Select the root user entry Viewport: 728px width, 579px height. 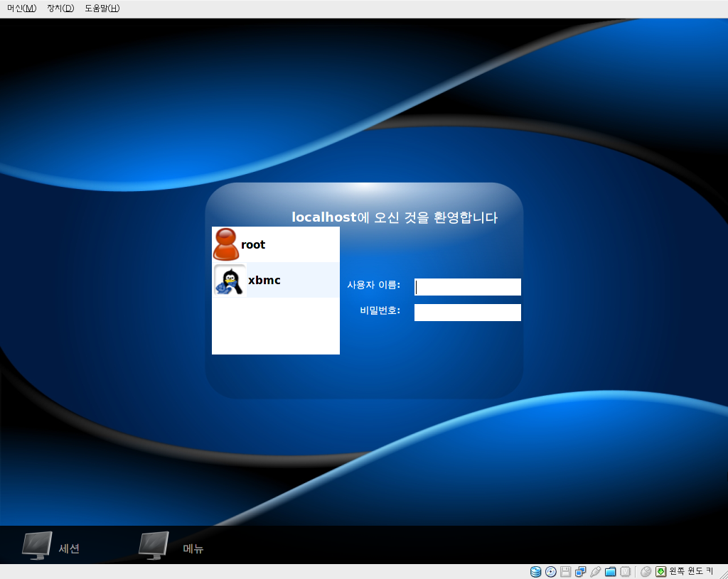tap(276, 244)
